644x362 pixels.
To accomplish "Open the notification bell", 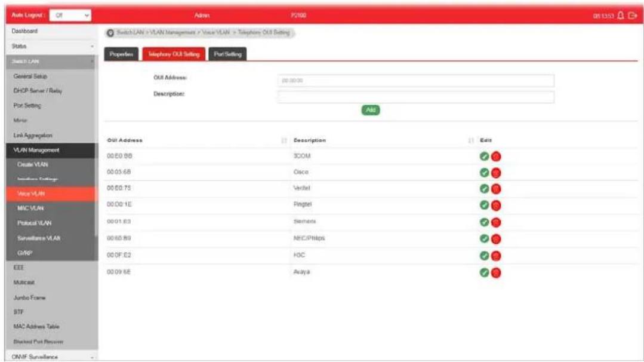I will (621, 15).
